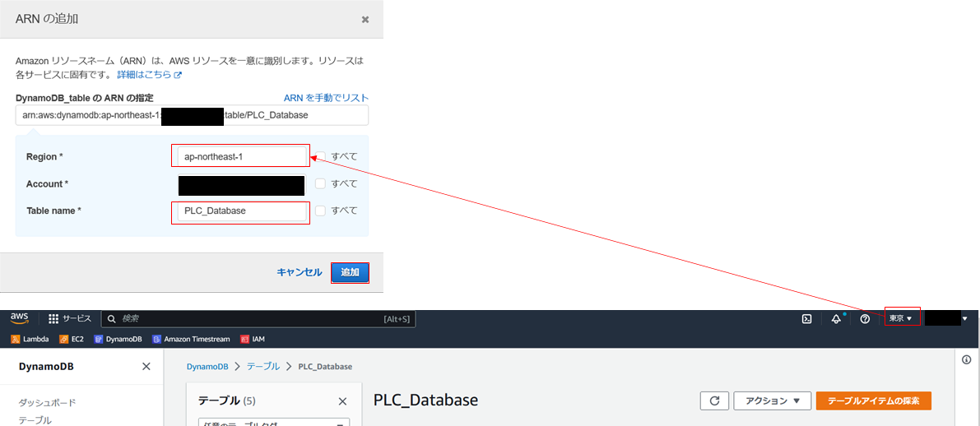Check すべて checkbox for Table name
This screenshot has width=980, height=426.
pyautogui.click(x=321, y=211)
